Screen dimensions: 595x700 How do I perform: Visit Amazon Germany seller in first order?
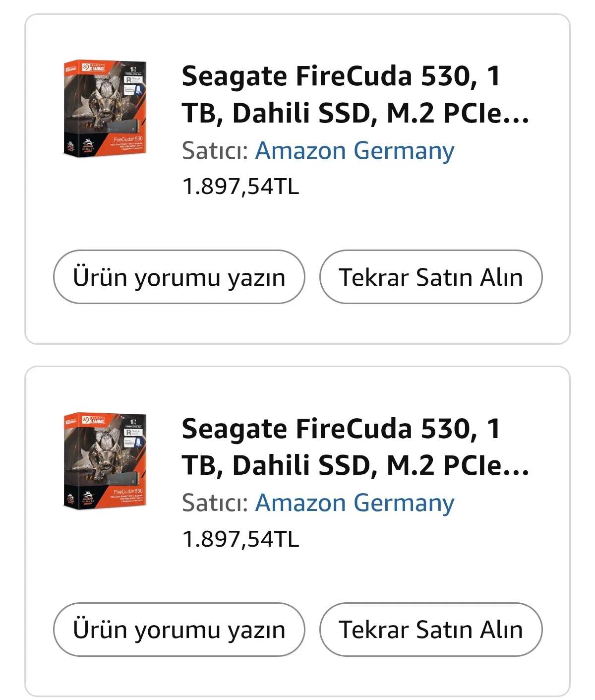355,150
